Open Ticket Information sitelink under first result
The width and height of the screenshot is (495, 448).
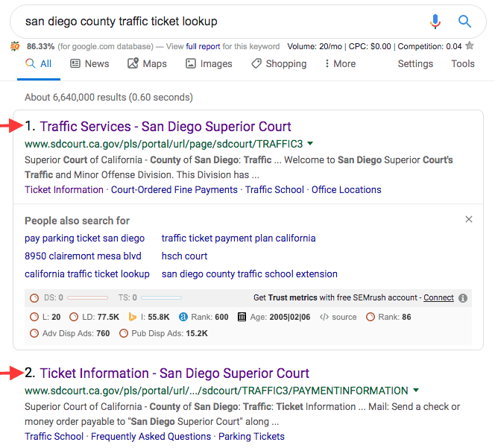[x=64, y=190]
